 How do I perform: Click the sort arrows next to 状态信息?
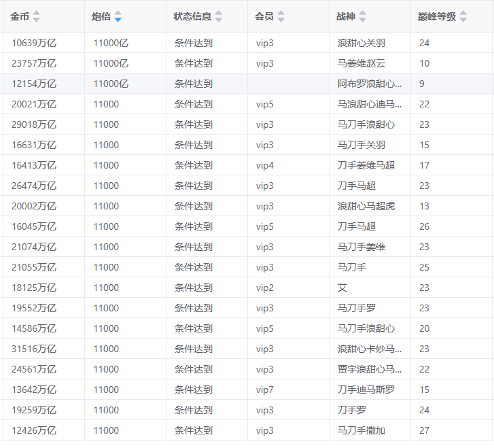coord(219,16)
